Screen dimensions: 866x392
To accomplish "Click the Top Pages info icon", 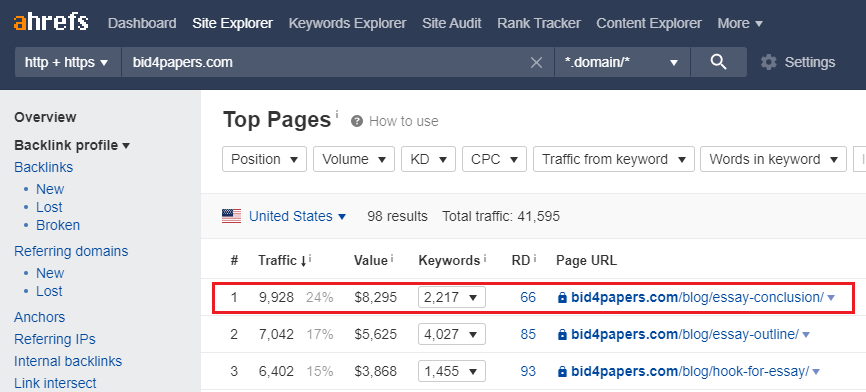I will (x=336, y=113).
